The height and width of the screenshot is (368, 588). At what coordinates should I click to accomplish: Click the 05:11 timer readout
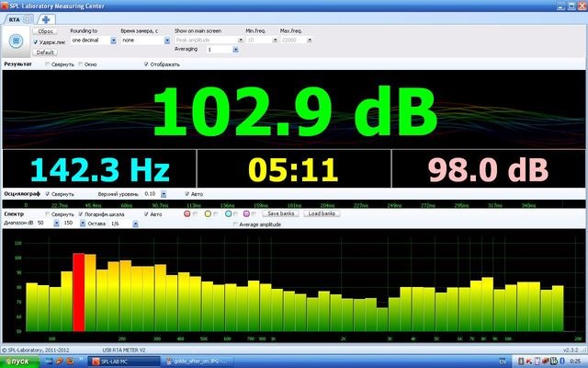293,169
